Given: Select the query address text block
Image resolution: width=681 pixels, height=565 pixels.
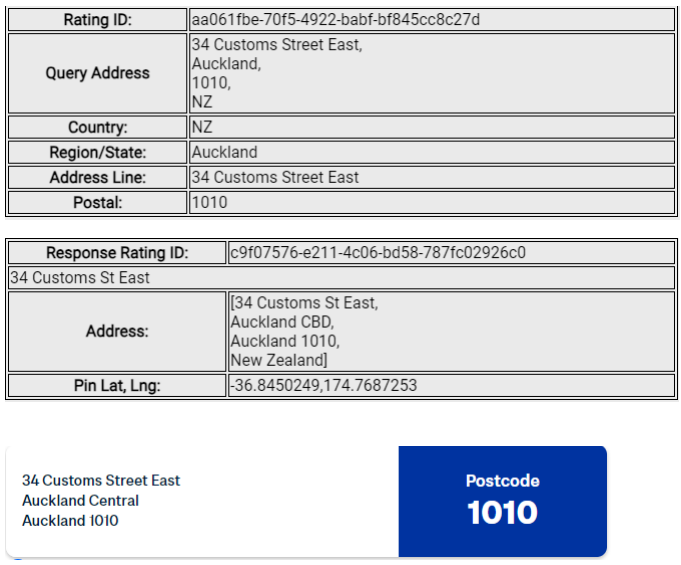Looking at the screenshot, I should click(277, 73).
